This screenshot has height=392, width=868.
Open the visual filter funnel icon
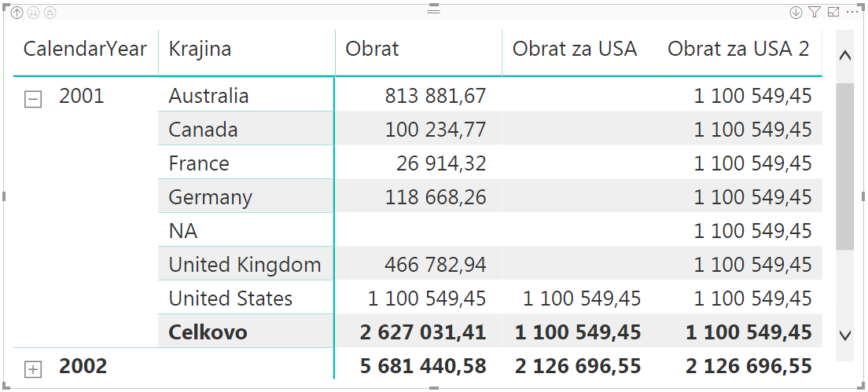pos(814,12)
